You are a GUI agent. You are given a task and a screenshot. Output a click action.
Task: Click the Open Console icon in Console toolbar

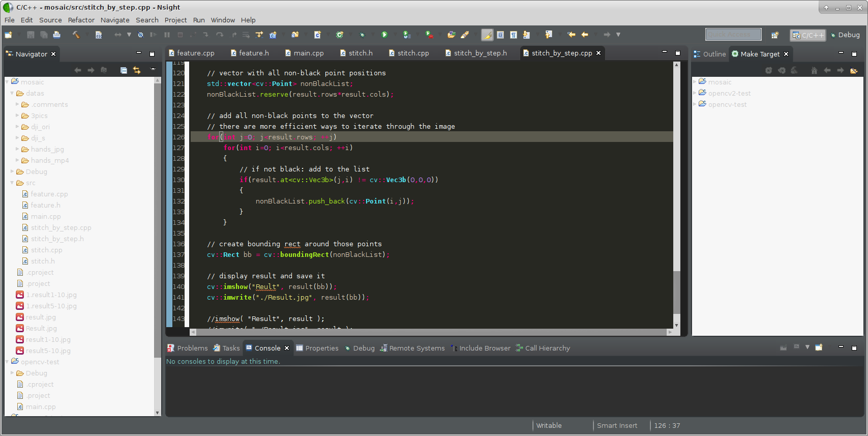[x=819, y=347]
